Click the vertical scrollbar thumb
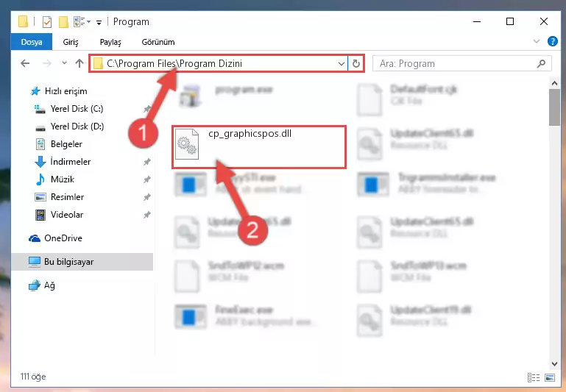The width and height of the screenshot is (566, 392). [554, 107]
